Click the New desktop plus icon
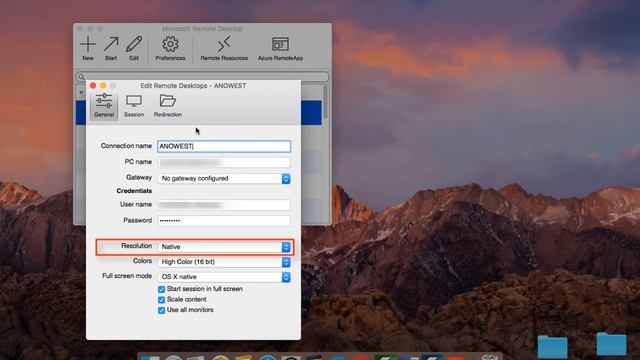This screenshot has width=640, height=360. pos(88,44)
